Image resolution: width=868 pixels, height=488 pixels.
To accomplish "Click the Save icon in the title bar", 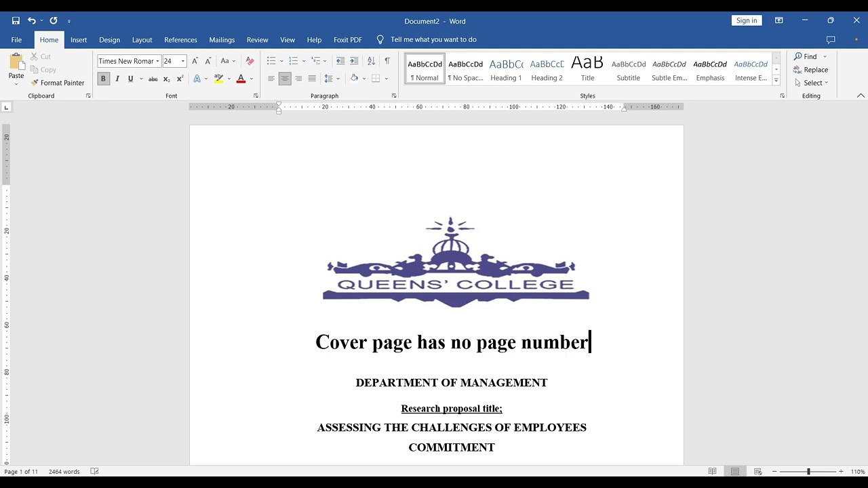I will pyautogui.click(x=16, y=21).
